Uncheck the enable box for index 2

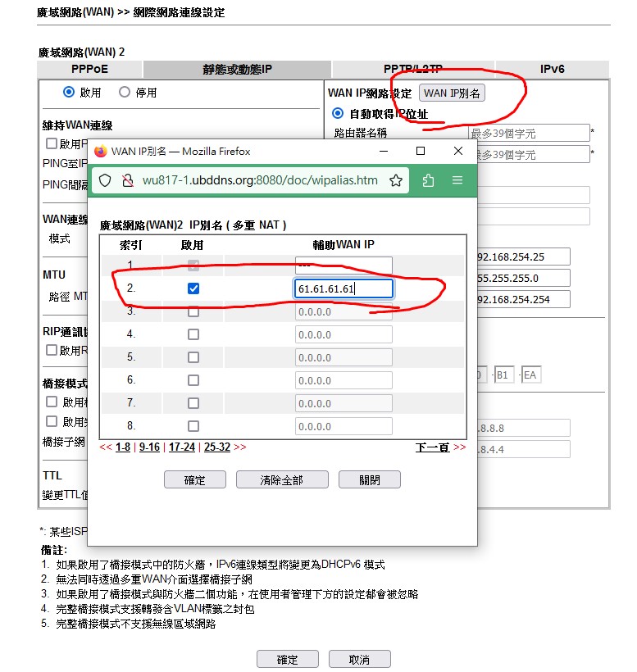[x=193, y=288]
